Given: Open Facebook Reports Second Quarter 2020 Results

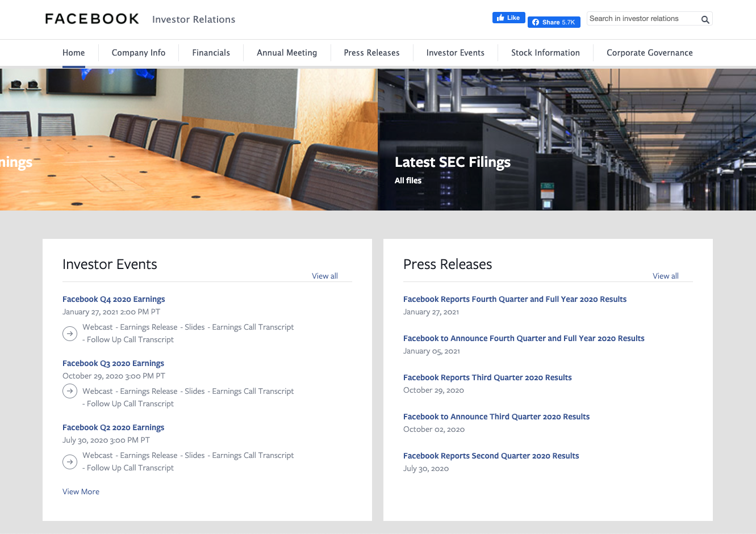Looking at the screenshot, I should pyautogui.click(x=491, y=456).
